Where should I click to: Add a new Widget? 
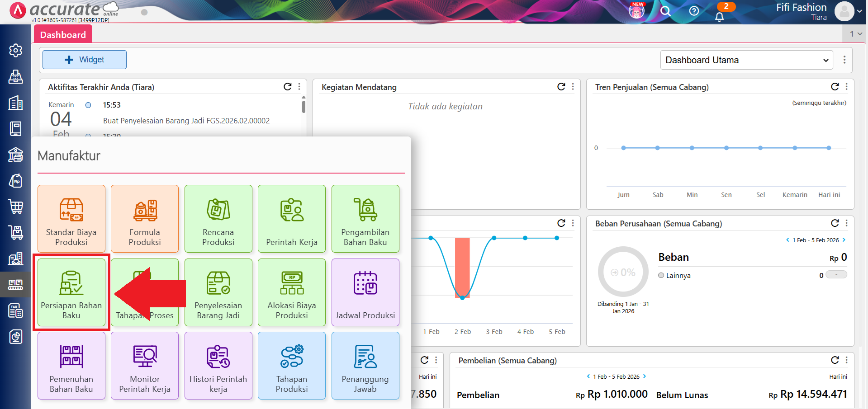pyautogui.click(x=85, y=60)
